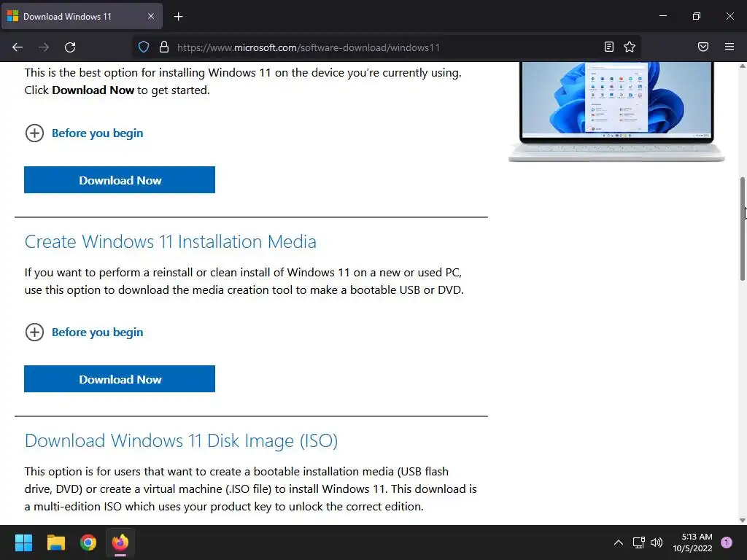Open the Firefox hamburger menu
This screenshot has width=747, height=560.
pyautogui.click(x=729, y=47)
